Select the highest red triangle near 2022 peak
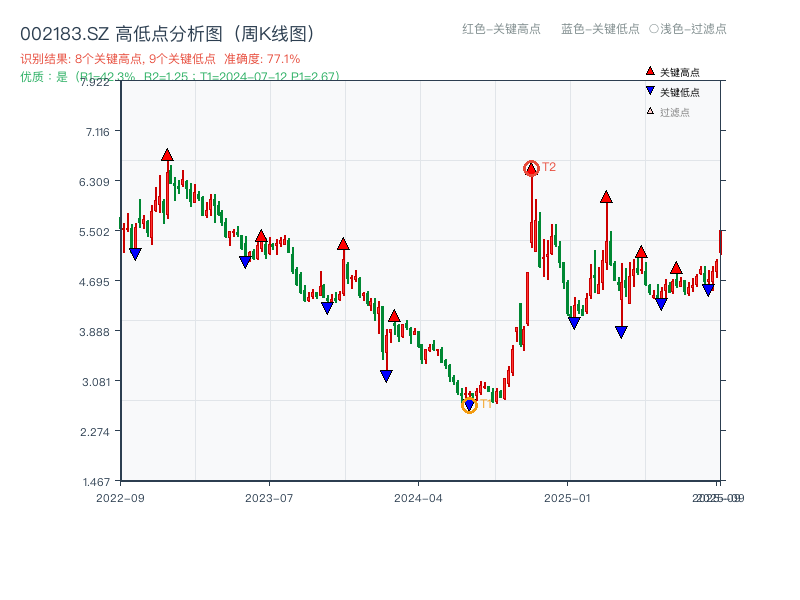 point(167,154)
